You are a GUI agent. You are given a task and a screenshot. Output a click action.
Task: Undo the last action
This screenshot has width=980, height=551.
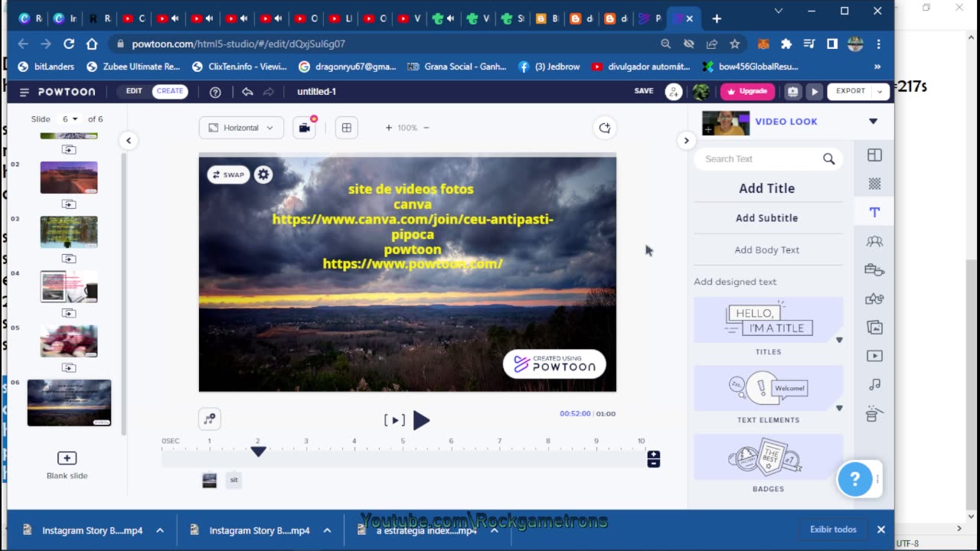(x=247, y=92)
